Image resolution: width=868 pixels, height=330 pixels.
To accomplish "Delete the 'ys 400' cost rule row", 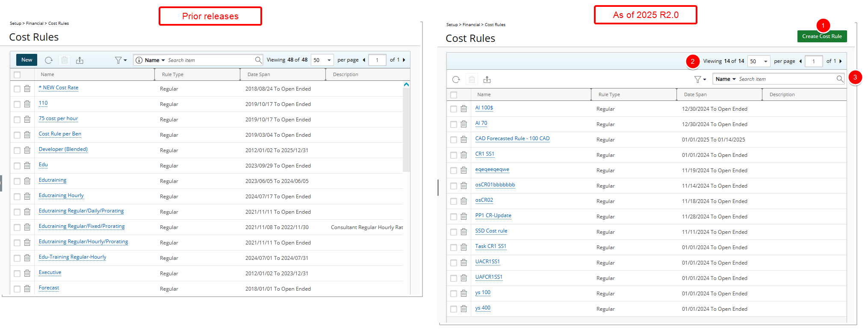I will [464, 309].
